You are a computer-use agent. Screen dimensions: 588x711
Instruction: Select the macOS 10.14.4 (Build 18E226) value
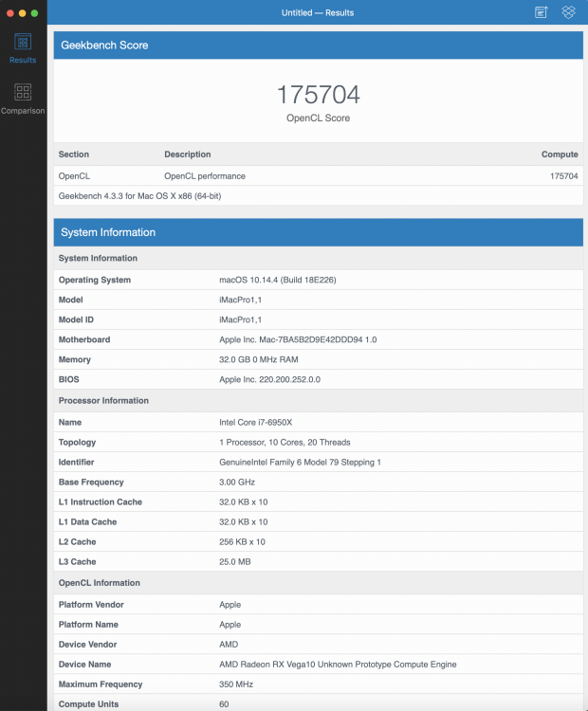click(x=278, y=280)
